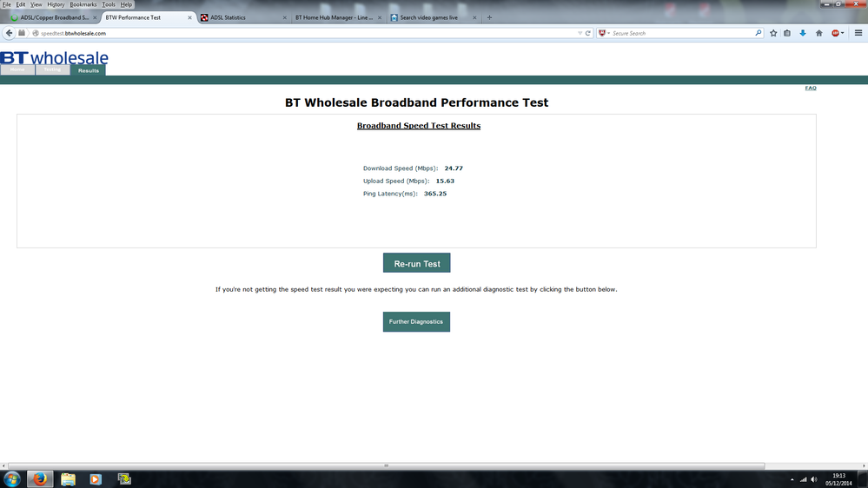Open the FAQ link

tap(811, 88)
